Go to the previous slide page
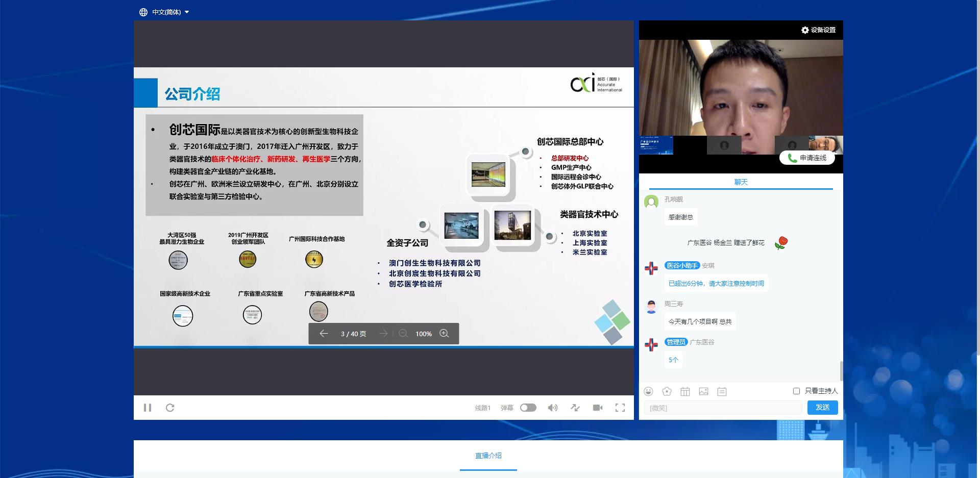The image size is (980, 478). (324, 334)
